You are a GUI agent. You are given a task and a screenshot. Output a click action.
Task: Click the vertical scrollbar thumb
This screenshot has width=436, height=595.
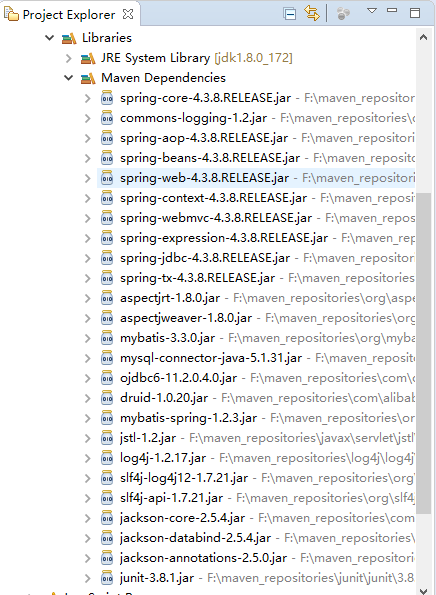(x=423, y=353)
